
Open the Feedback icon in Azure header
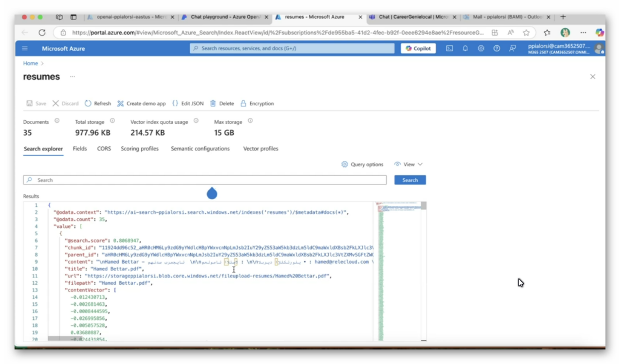coord(512,48)
